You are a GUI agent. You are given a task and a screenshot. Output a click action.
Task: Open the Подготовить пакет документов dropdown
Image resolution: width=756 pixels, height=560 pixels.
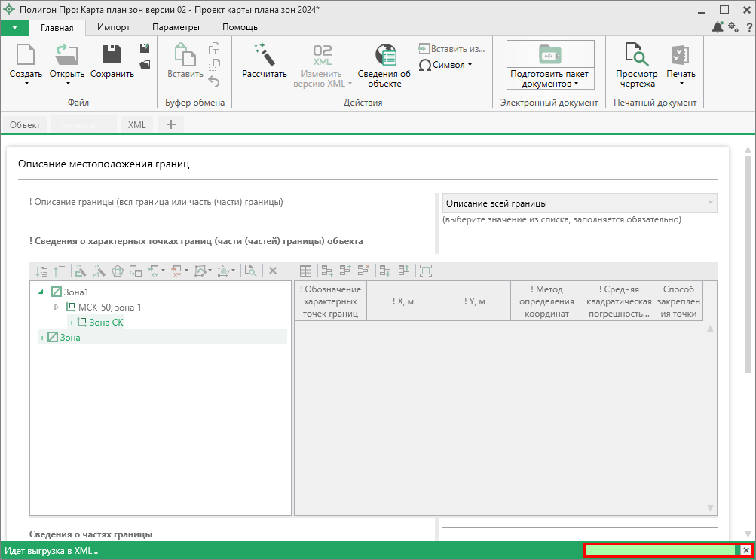point(549,79)
